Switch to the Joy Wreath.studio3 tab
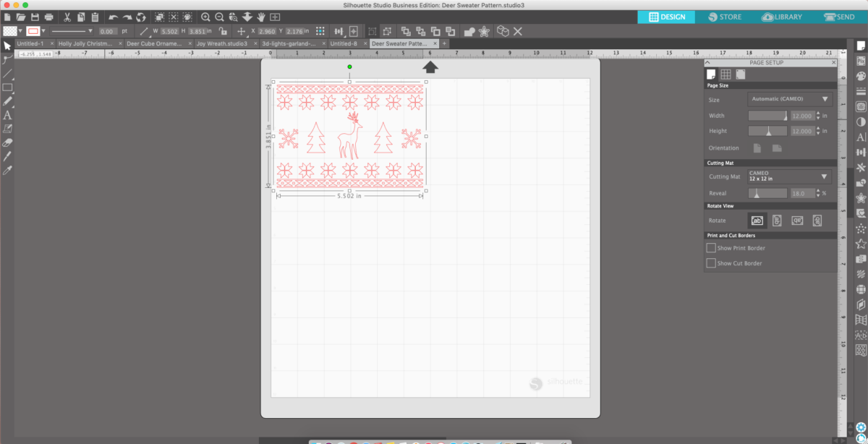The height and width of the screenshot is (444, 868). click(223, 43)
